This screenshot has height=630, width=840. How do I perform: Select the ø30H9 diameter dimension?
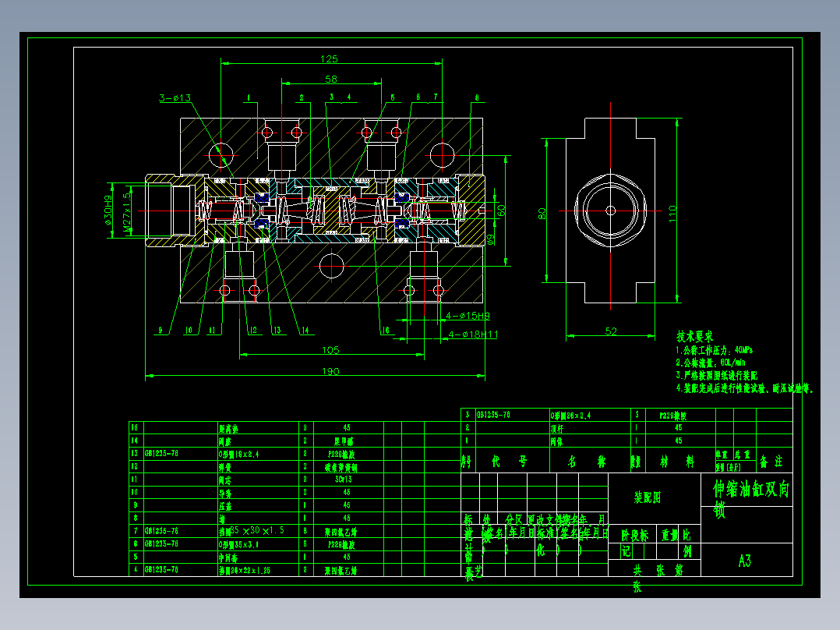coord(108,210)
